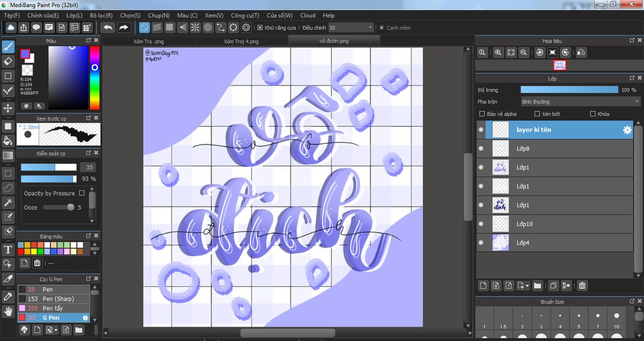This screenshot has width=644, height=341.
Task: Click the brush size value field 35
Action: (x=87, y=167)
